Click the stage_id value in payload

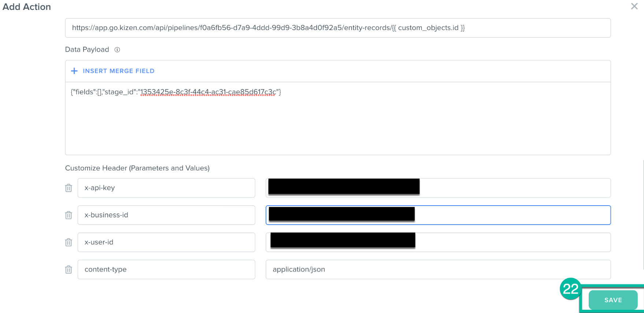(x=208, y=92)
